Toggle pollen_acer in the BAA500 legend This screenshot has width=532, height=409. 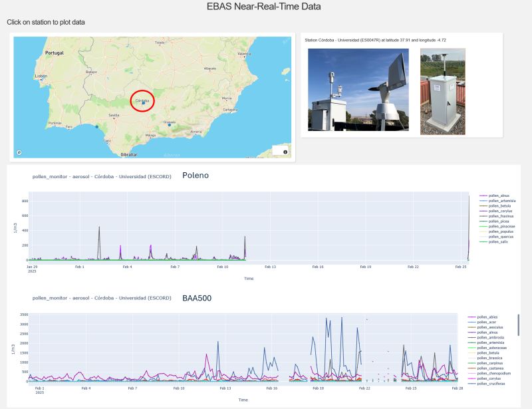pos(482,322)
